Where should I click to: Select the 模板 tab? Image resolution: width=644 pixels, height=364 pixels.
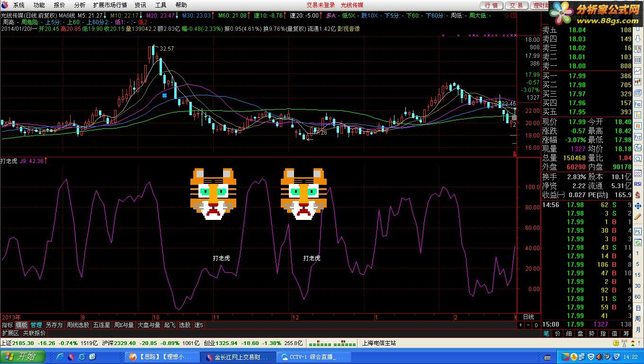(21, 325)
